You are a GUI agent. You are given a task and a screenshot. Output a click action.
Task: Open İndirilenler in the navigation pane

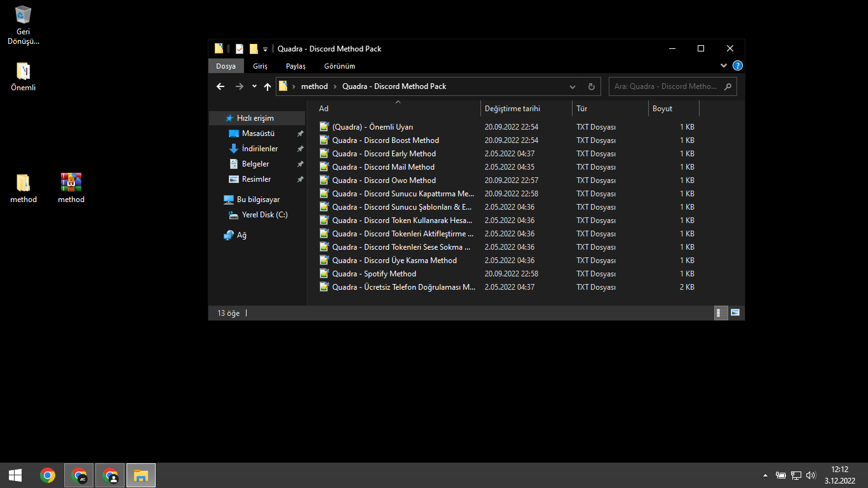260,149
